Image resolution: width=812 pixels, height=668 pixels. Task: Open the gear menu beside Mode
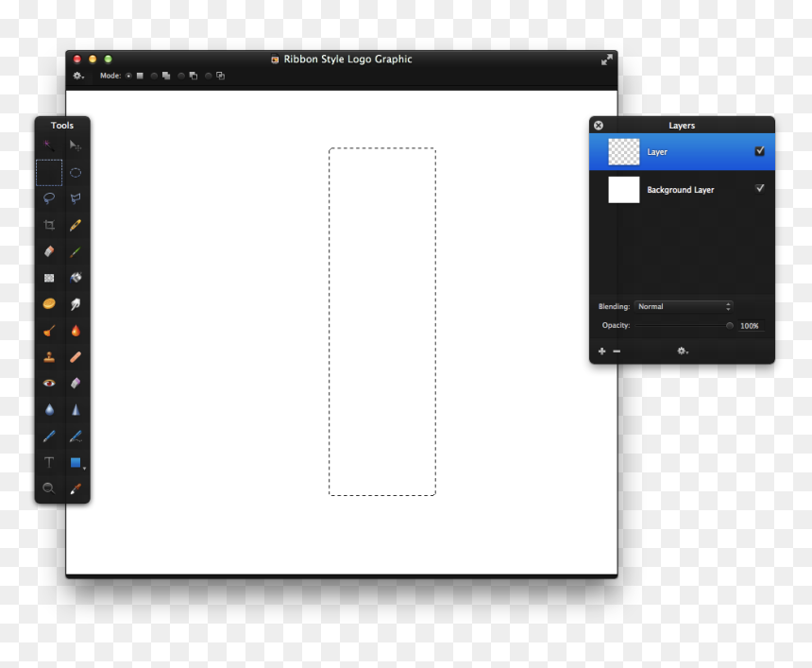(78, 76)
